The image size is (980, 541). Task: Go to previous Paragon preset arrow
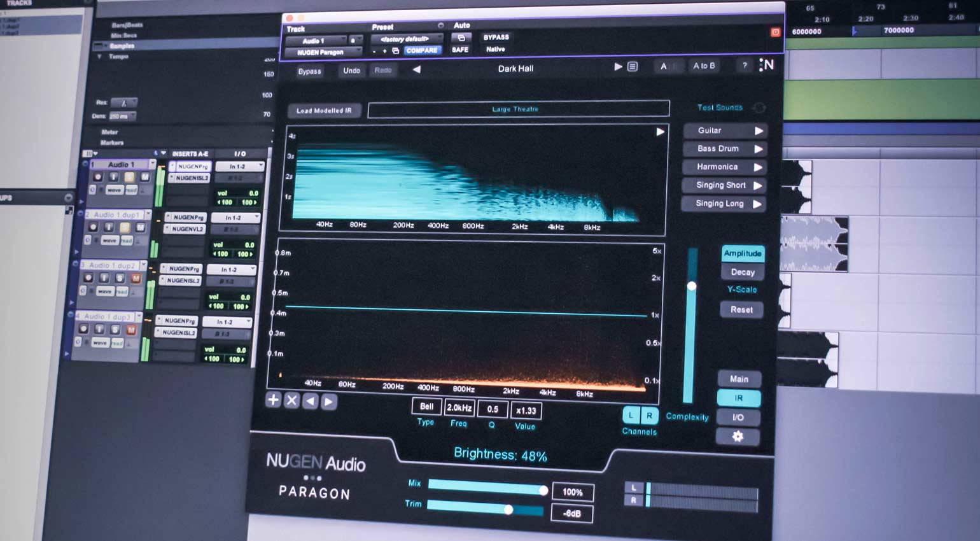coord(417,69)
